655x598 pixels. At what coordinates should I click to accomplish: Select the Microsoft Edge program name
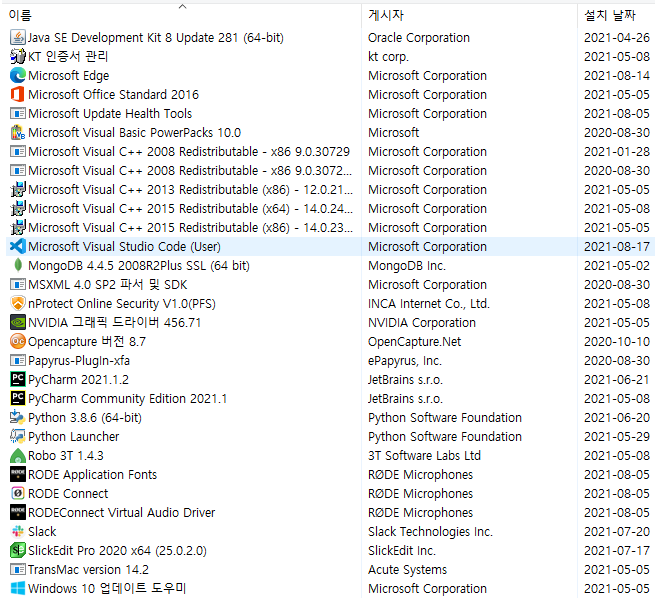click(x=69, y=76)
